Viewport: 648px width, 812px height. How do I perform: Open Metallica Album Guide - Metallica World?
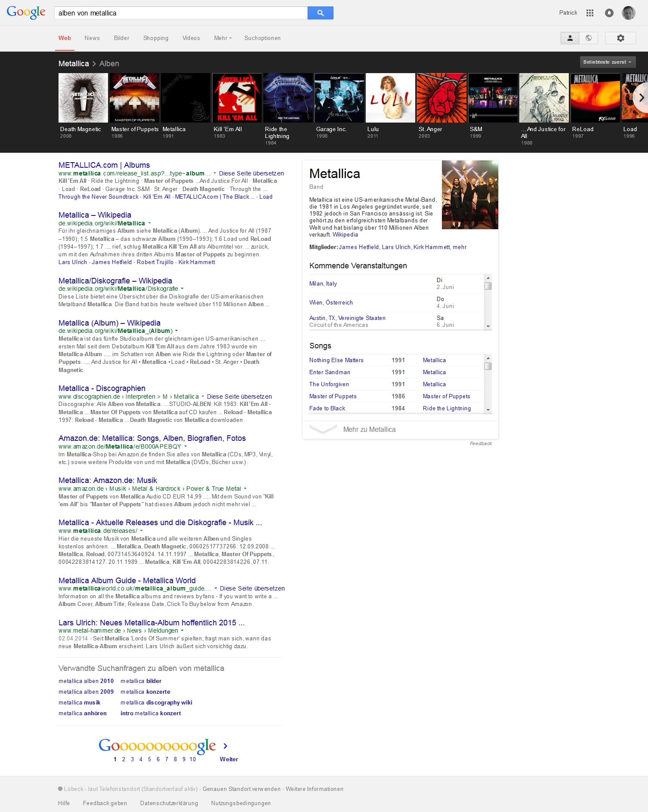pyautogui.click(x=127, y=581)
